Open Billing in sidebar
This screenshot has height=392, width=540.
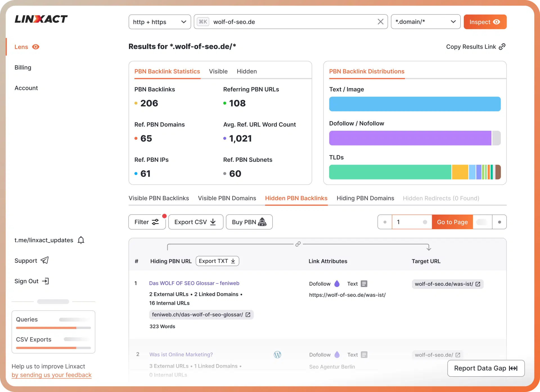click(23, 67)
